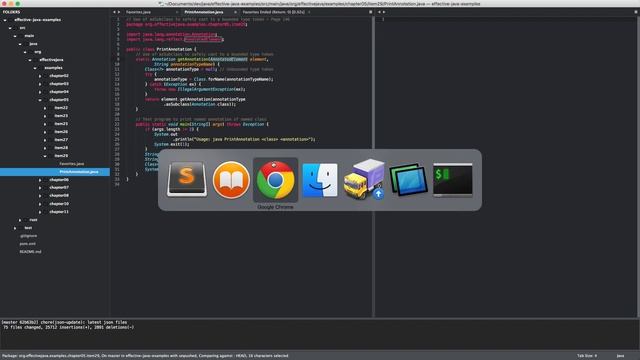The height and width of the screenshot is (360, 640).
Task: Open the right pane's tab list dropdown
Action: tap(636, 12)
